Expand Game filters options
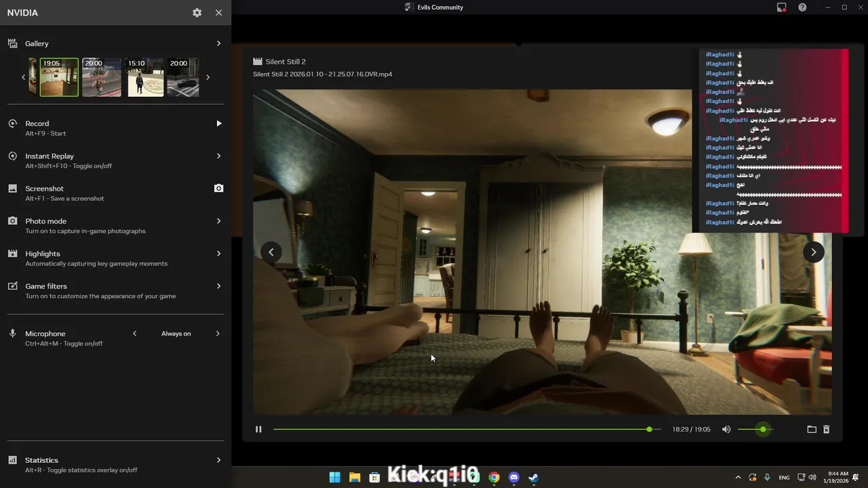 click(x=218, y=286)
